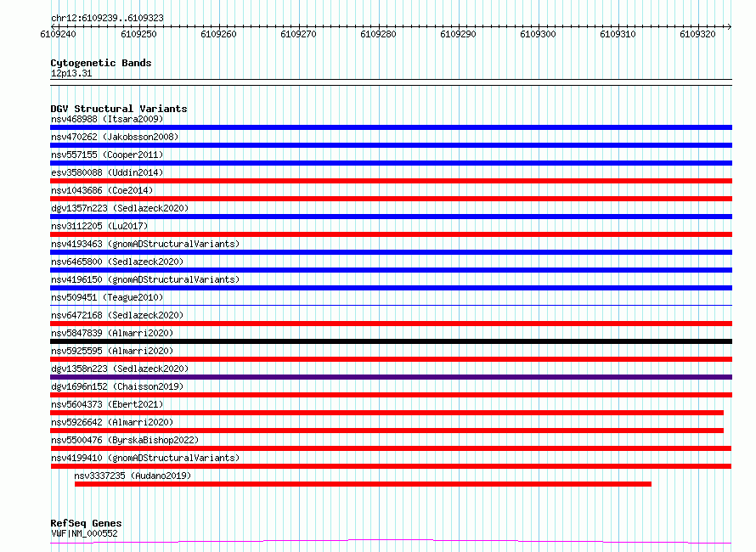Click the red bar of nsv5604373
Viewport: 756px width, 552px height.
click(x=387, y=413)
